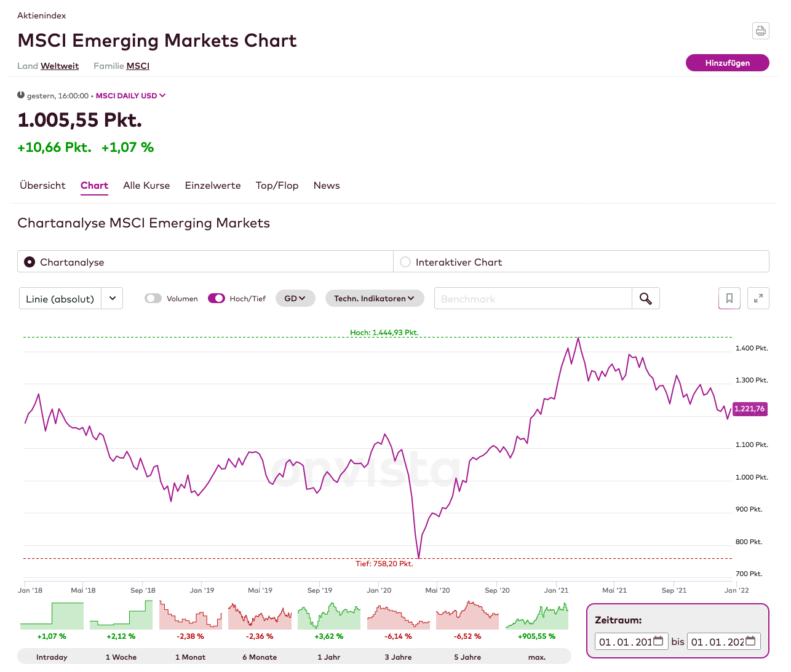
Task: Open the Techn. Indikatoren dropdown
Action: click(374, 298)
